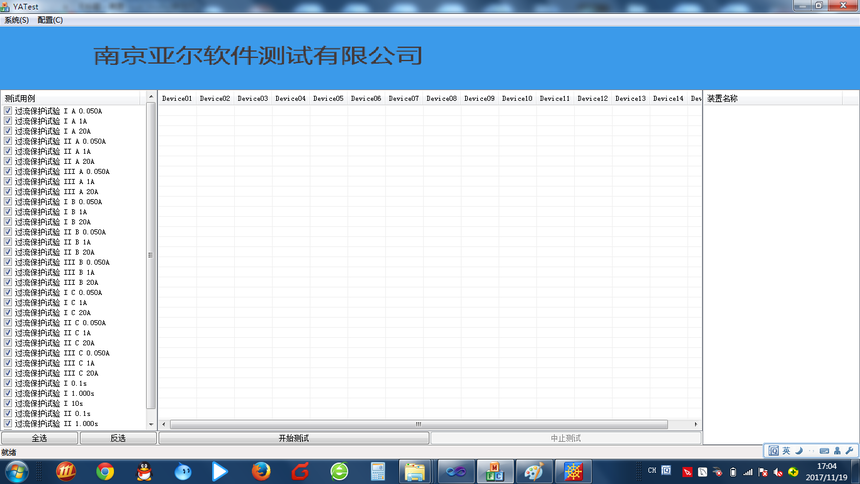This screenshot has width=860, height=484.
Task: Click the device grid scroll-right arrow
Action: 696,424
